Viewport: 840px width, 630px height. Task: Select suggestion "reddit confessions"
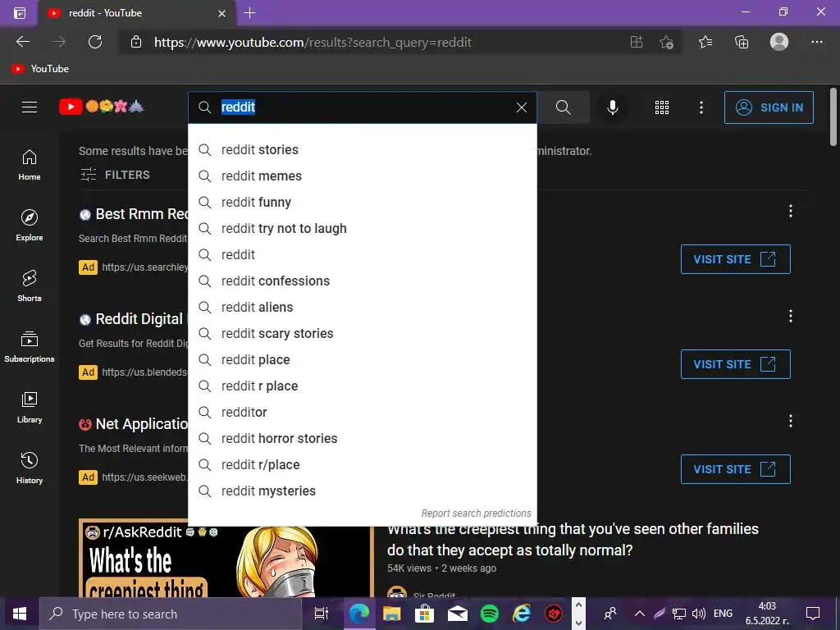(x=362, y=281)
